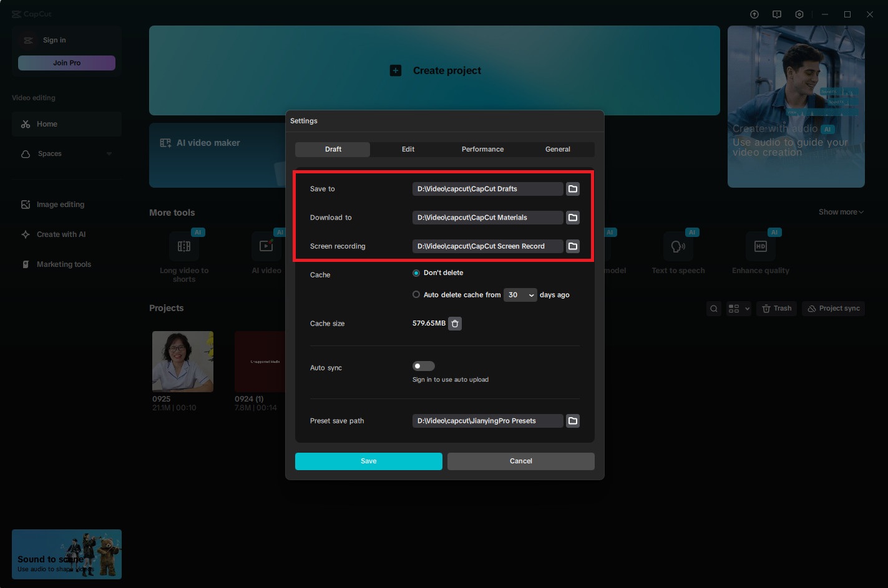
Task: Open the 30 days dropdown
Action: (520, 295)
